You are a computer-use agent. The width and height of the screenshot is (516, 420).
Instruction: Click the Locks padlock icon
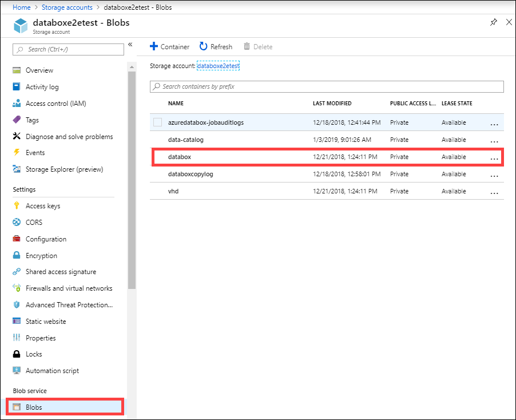click(x=17, y=354)
